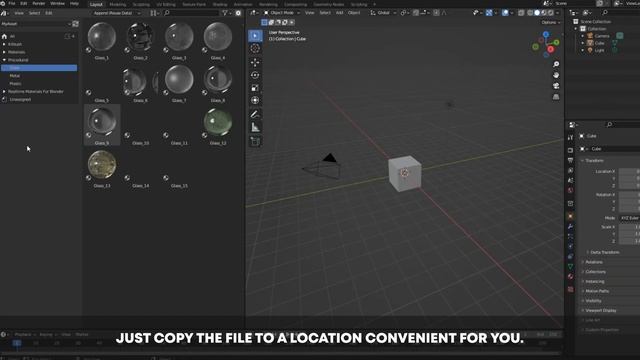This screenshot has width=640, height=360.
Task: Switch to rendered viewport shading
Action: tap(551, 13)
